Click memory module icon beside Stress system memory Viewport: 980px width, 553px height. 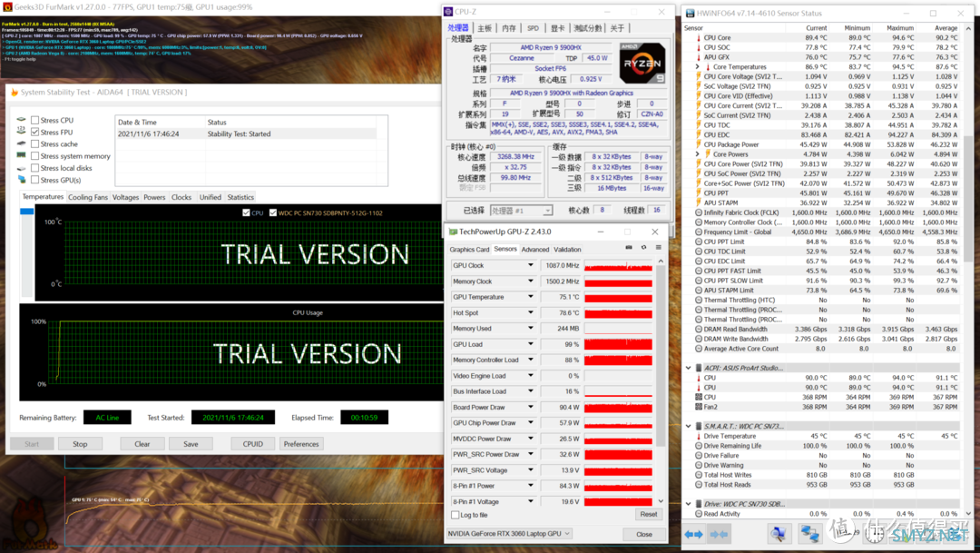click(x=21, y=155)
